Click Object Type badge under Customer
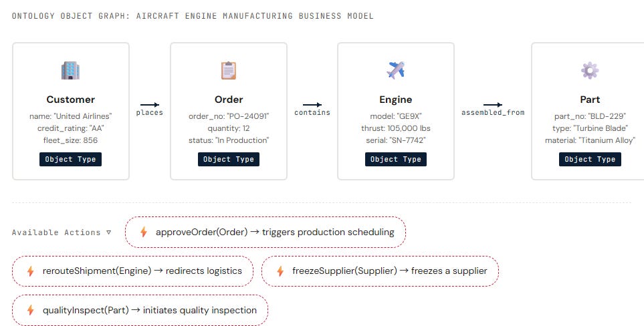The height and width of the screenshot is (326, 644). coord(70,159)
